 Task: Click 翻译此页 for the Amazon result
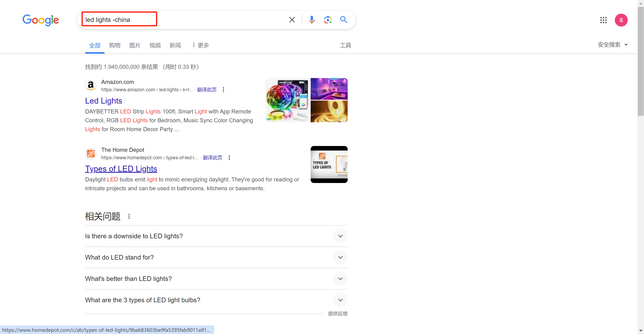click(x=207, y=90)
